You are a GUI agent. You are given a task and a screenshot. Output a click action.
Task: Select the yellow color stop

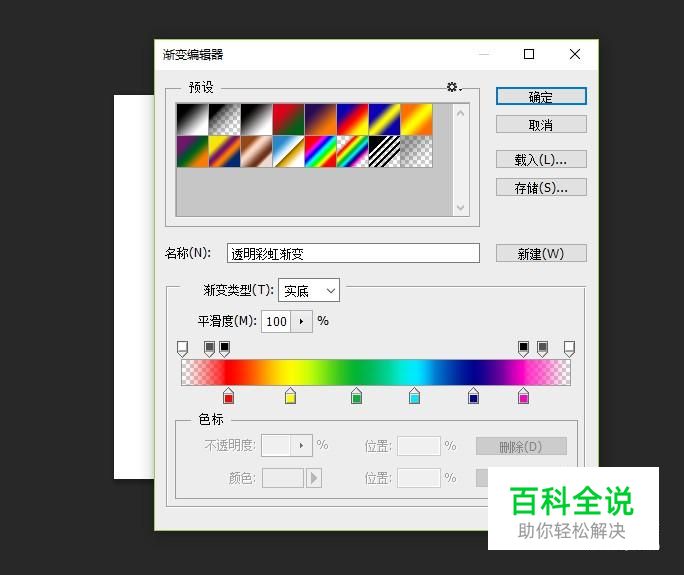(291, 396)
